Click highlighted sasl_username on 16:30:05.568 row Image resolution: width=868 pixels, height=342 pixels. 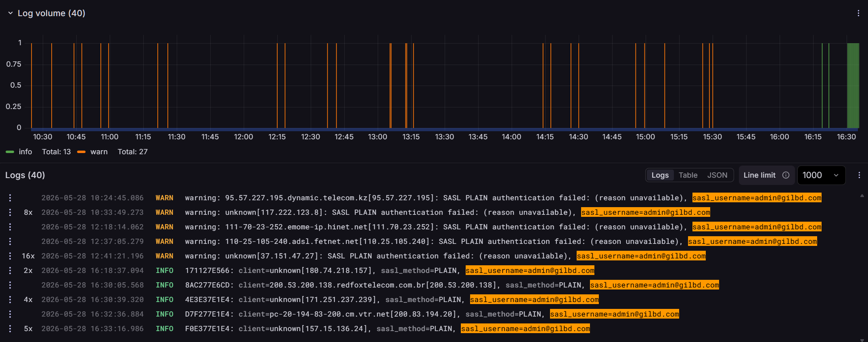655,285
